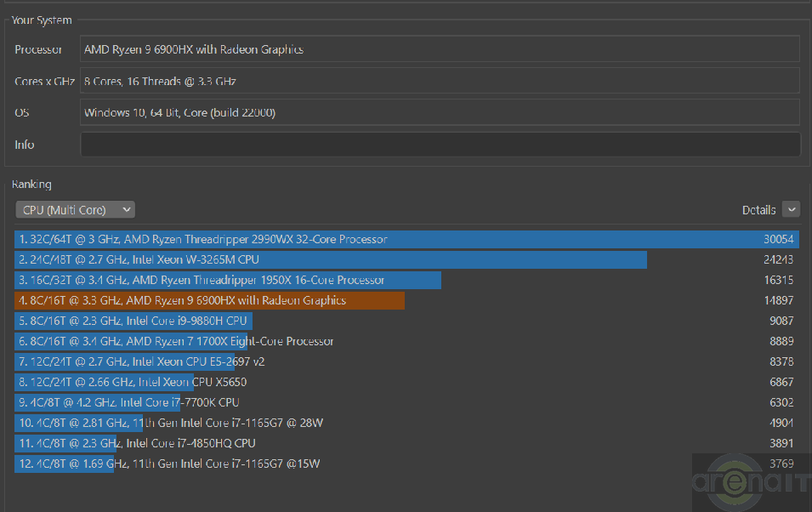The width and height of the screenshot is (812, 512).
Task: Select the Core i7-7700K ranking row
Action: click(129, 403)
